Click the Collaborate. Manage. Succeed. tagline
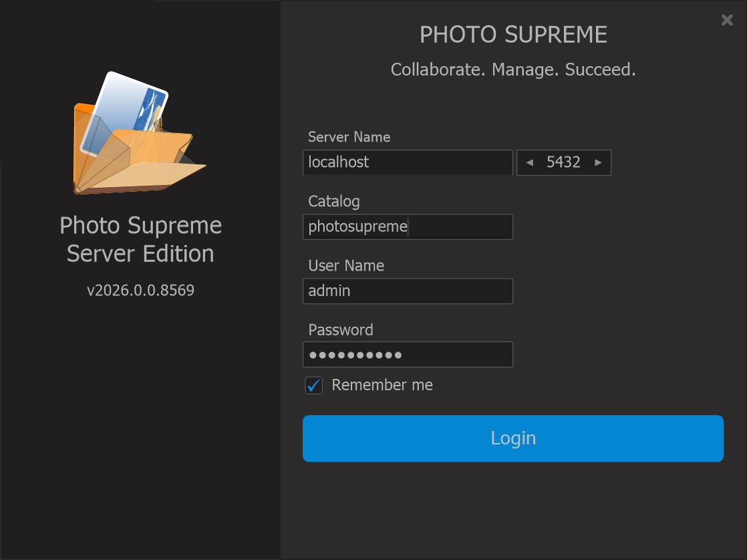The height and width of the screenshot is (560, 747). [513, 69]
